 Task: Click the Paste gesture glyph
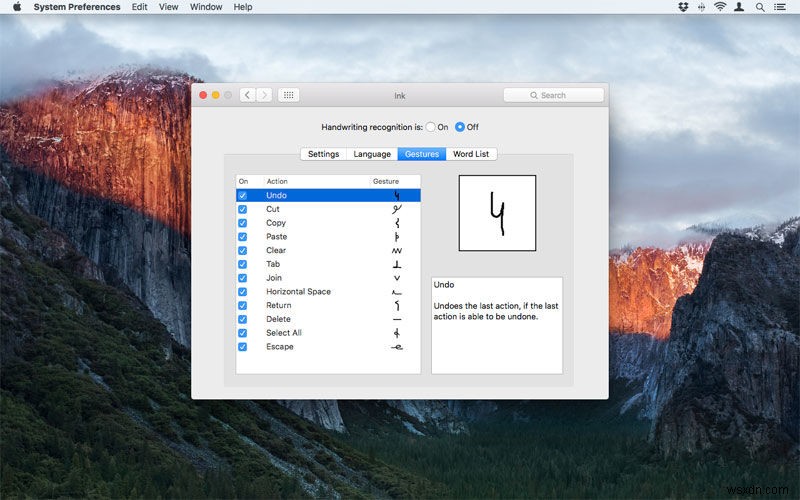397,237
